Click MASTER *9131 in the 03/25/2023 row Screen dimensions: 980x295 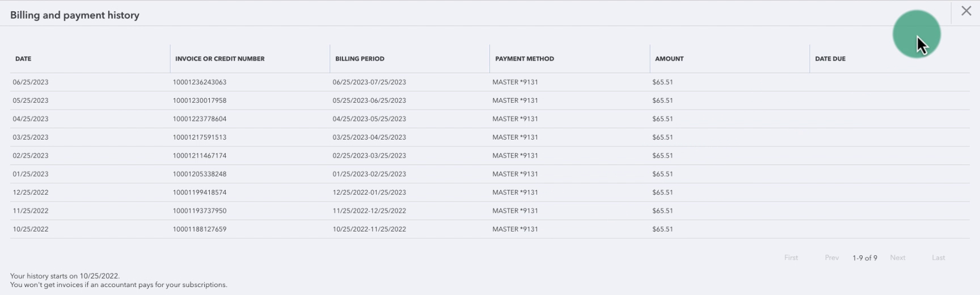click(x=515, y=137)
